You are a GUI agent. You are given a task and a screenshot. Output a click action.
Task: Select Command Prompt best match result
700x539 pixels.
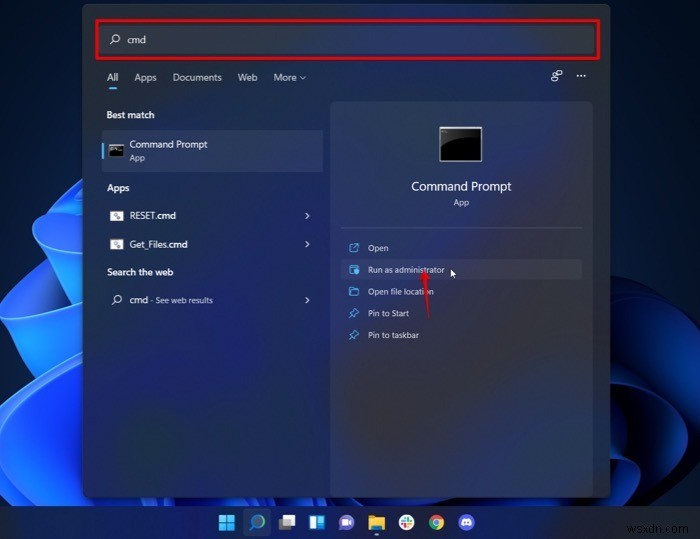click(x=212, y=151)
